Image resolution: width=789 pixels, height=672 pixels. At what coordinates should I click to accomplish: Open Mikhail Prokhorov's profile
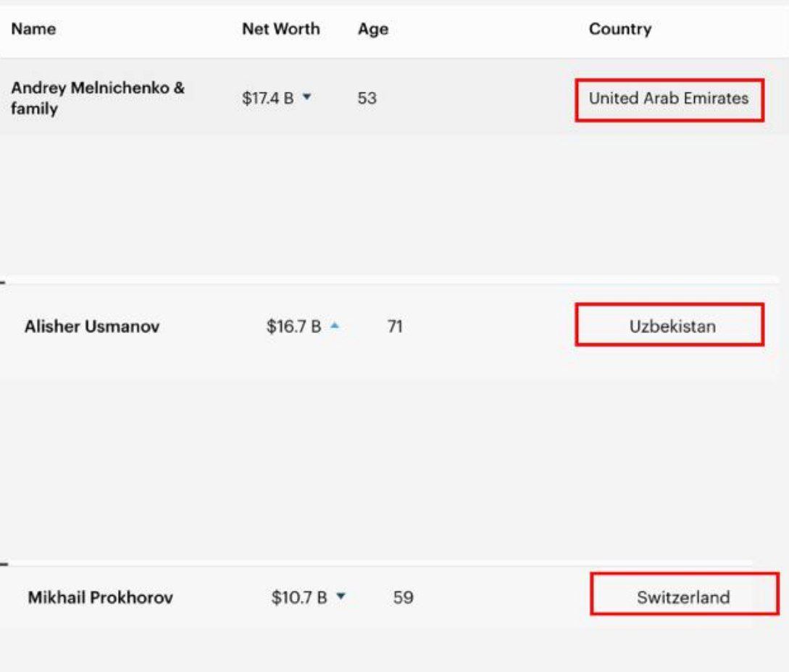pyautogui.click(x=100, y=598)
